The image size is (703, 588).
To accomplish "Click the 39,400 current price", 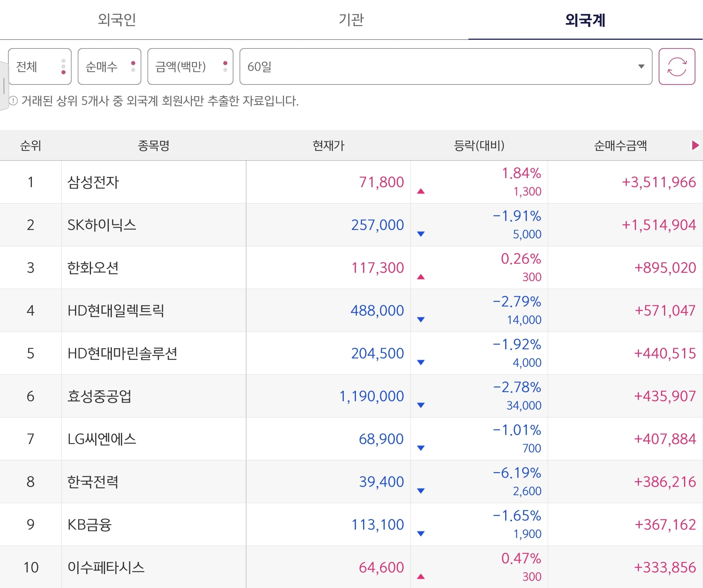I will [x=381, y=482].
